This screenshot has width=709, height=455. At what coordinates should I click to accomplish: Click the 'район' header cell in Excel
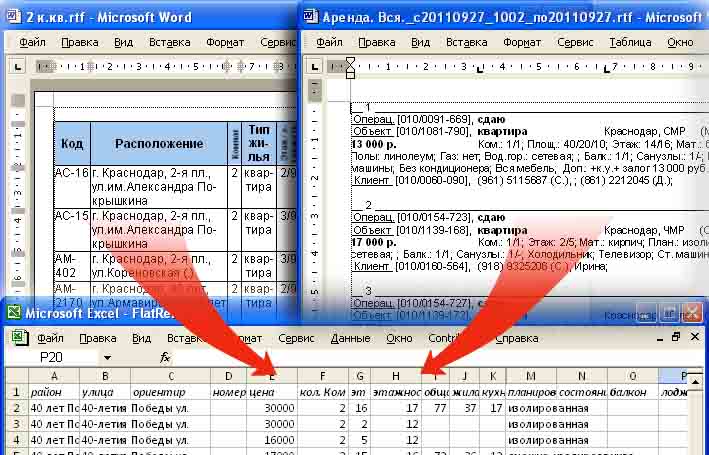[x=54, y=392]
